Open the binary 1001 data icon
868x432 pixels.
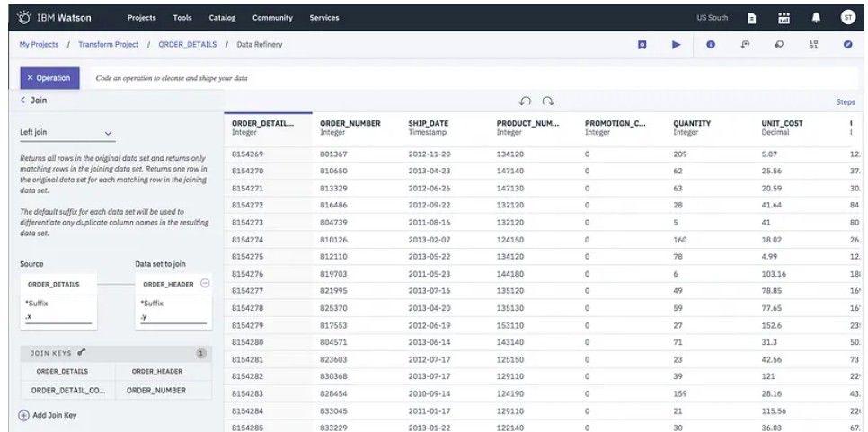(x=813, y=45)
